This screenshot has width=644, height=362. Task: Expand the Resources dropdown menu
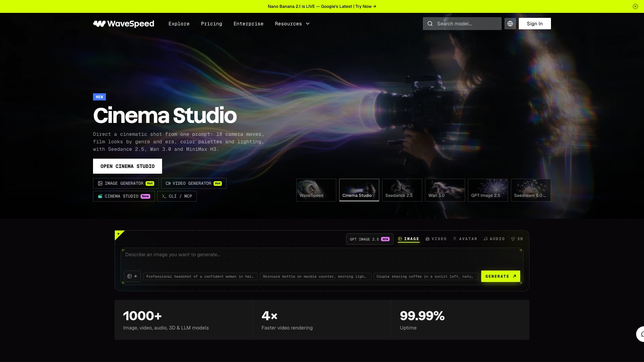(292, 24)
